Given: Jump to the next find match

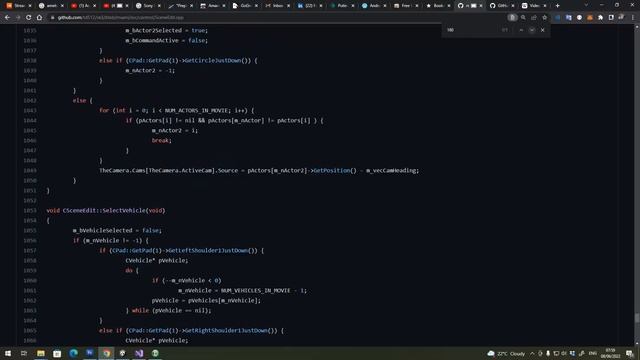Looking at the screenshot, I should pyautogui.click(x=532, y=30).
